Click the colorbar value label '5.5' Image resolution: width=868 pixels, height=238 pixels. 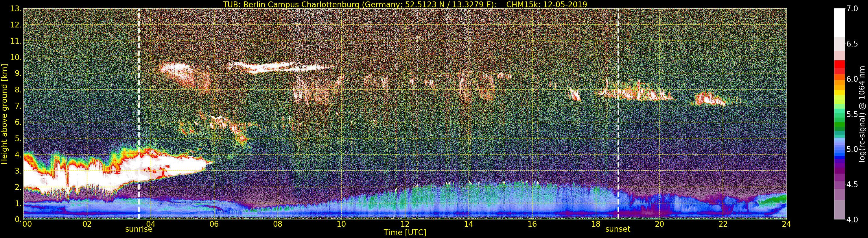(852, 114)
